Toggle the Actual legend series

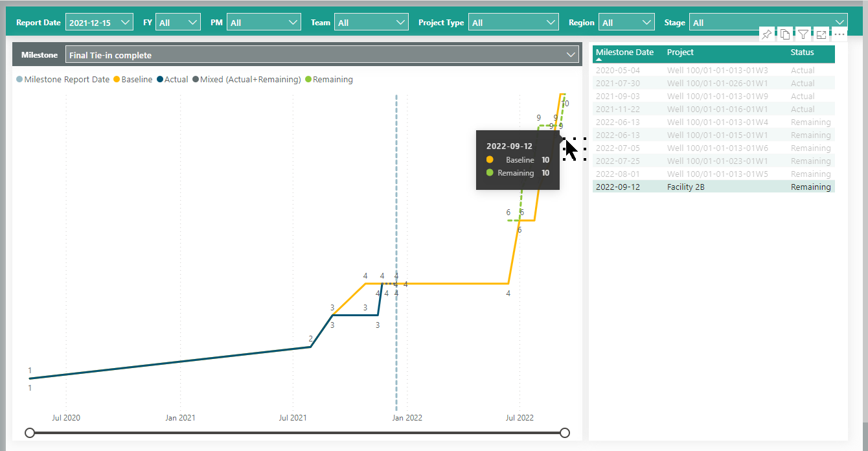(172, 80)
